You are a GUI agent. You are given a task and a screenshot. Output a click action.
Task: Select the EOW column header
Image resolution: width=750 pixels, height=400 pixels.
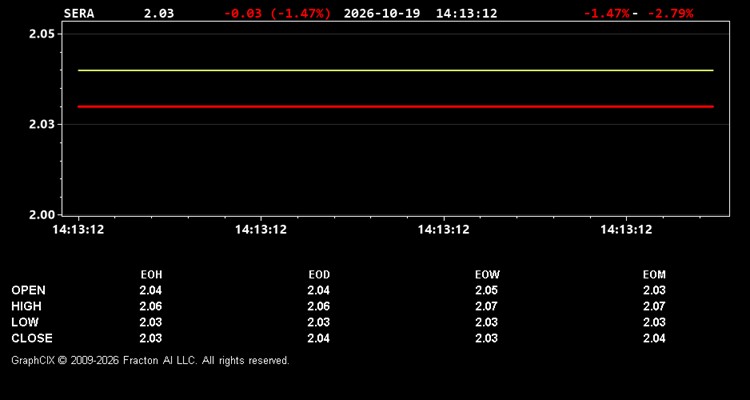(x=487, y=275)
